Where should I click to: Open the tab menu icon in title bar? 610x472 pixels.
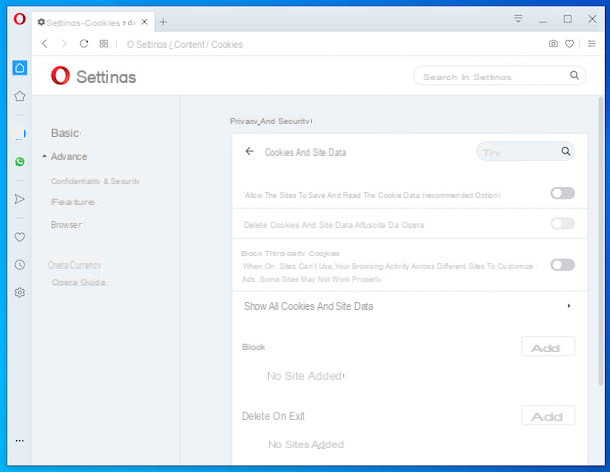pos(518,19)
